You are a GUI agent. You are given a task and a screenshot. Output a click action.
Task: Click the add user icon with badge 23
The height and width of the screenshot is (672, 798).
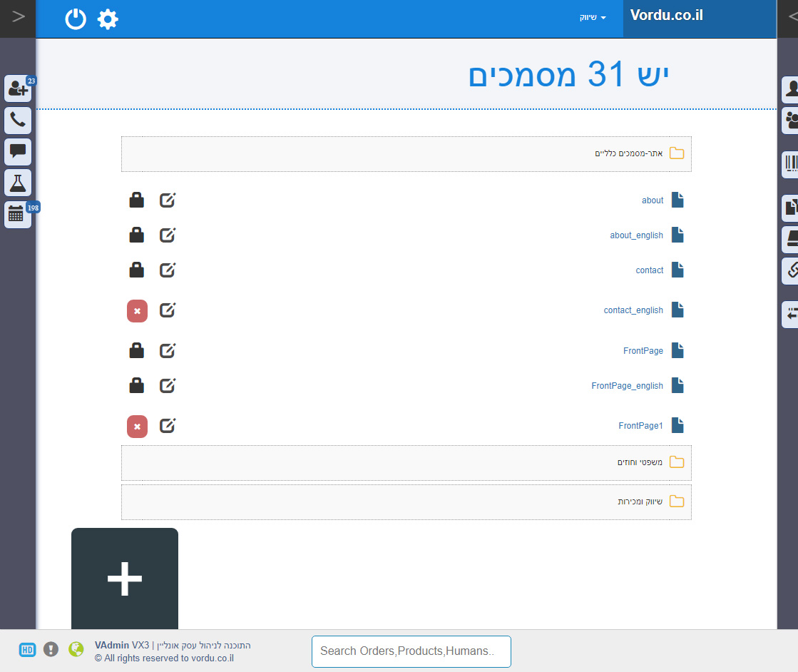(x=18, y=88)
